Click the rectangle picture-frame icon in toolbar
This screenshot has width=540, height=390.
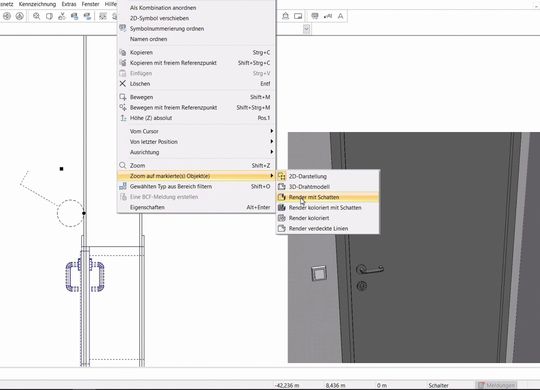pos(298,16)
